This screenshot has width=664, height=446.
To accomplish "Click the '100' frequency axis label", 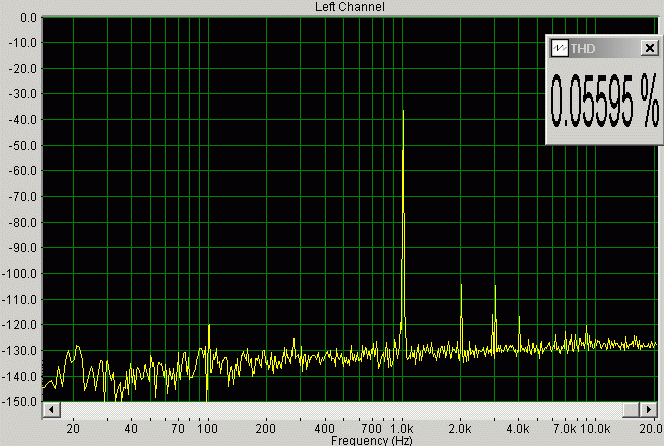I will [207, 429].
